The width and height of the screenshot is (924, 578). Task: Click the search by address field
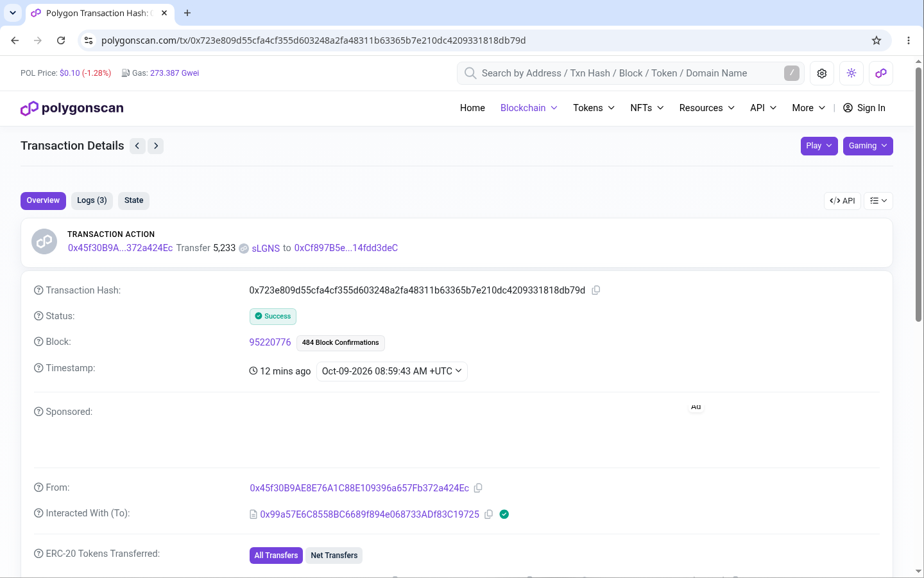(629, 73)
